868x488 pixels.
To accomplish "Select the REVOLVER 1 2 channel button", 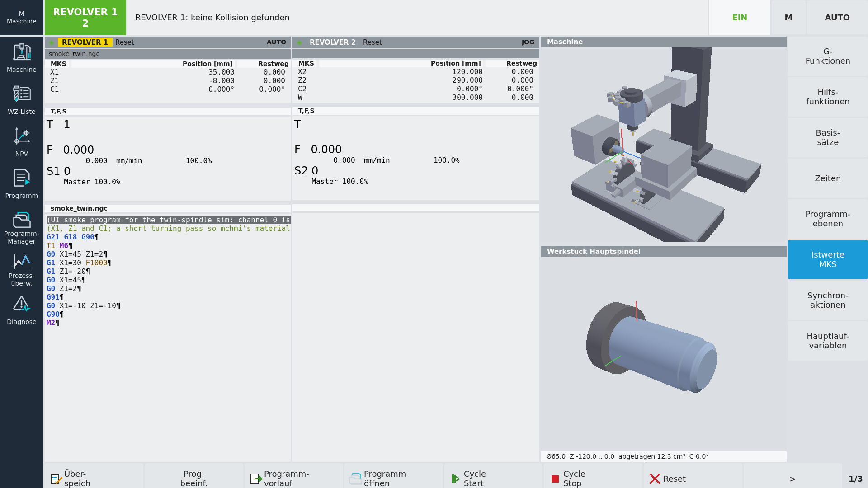I will 85,18.
